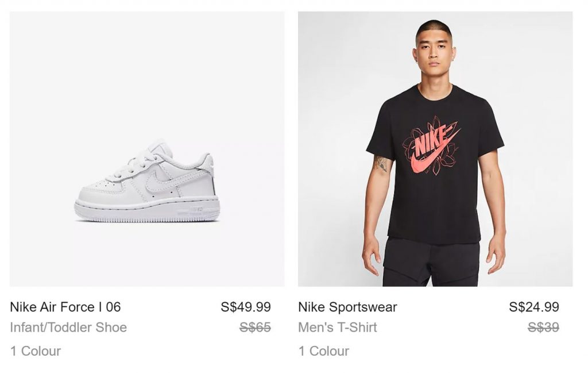588x373 pixels.
Task: Click the Nike Air Force I 06 title
Action: 65,307
